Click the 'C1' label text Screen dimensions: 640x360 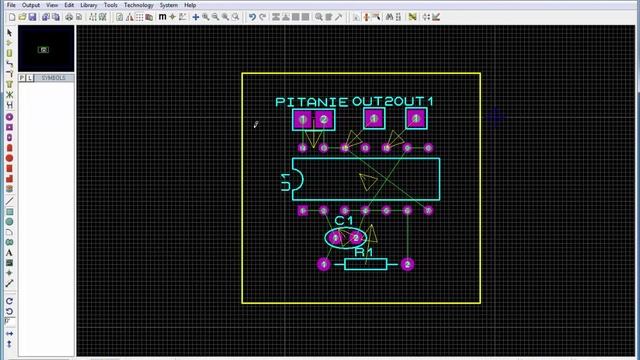coord(343,221)
